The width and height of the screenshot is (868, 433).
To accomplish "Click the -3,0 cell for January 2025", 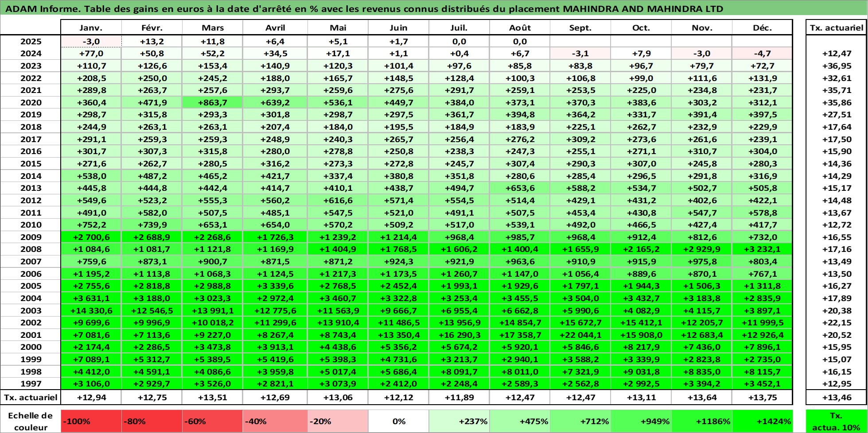I will point(91,42).
